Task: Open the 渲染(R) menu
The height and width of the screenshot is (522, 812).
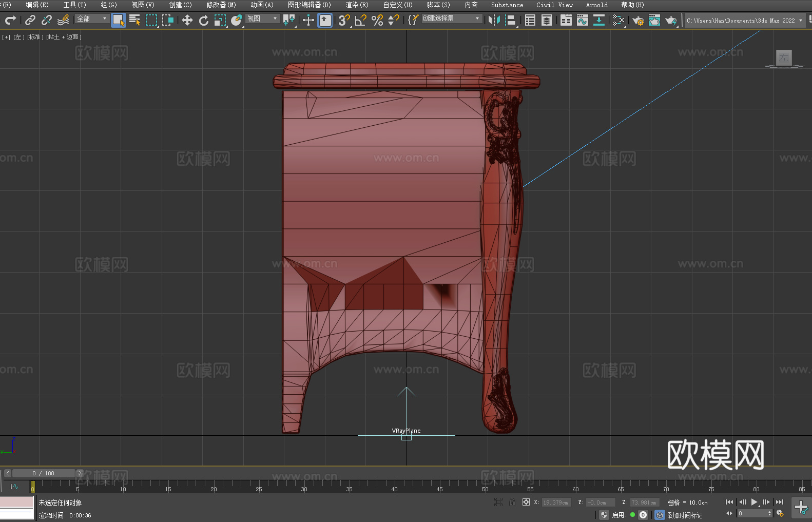Action: (357, 5)
